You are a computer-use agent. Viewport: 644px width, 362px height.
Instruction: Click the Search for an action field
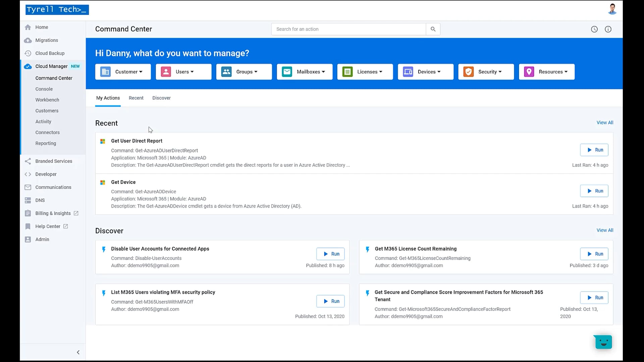(x=348, y=29)
